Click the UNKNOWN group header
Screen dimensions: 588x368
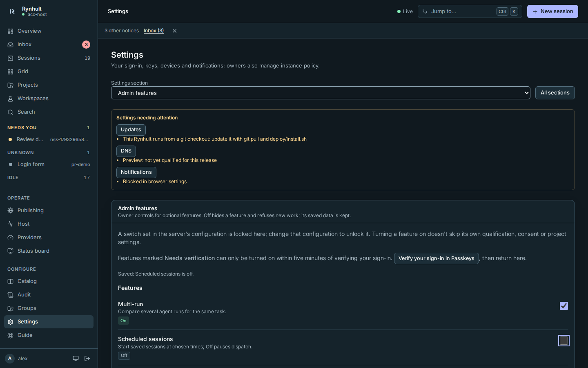[49, 153]
